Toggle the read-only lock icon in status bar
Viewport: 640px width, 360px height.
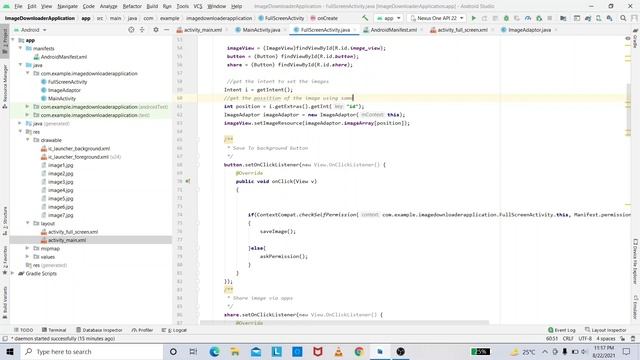click(622, 339)
